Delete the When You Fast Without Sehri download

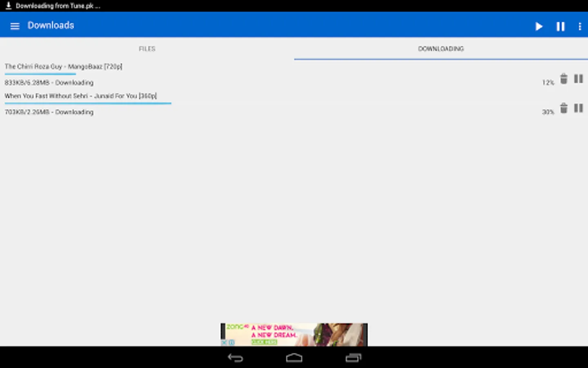click(x=563, y=108)
